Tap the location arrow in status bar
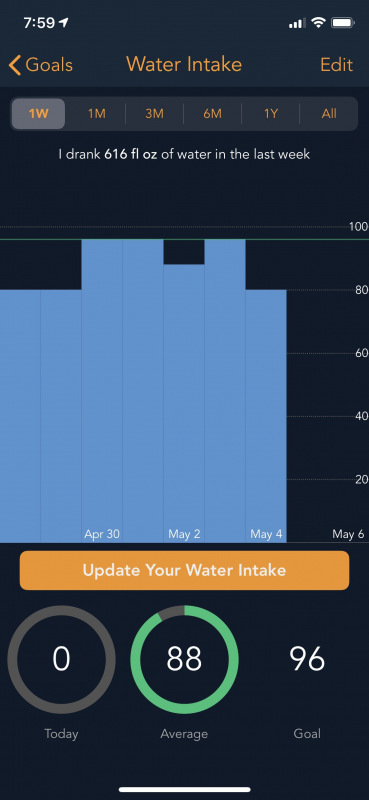369x800 pixels. [64, 23]
